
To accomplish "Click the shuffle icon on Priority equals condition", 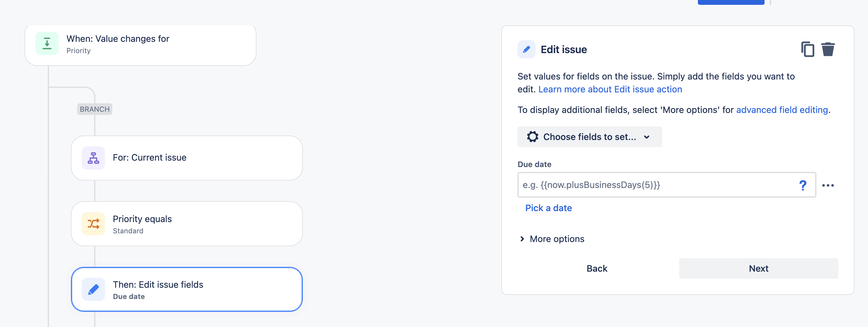I will click(93, 223).
